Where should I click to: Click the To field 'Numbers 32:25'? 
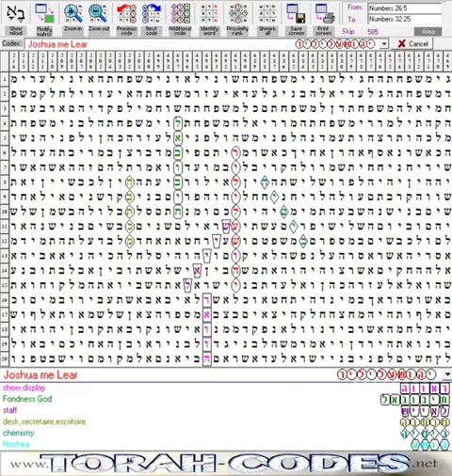[405, 19]
